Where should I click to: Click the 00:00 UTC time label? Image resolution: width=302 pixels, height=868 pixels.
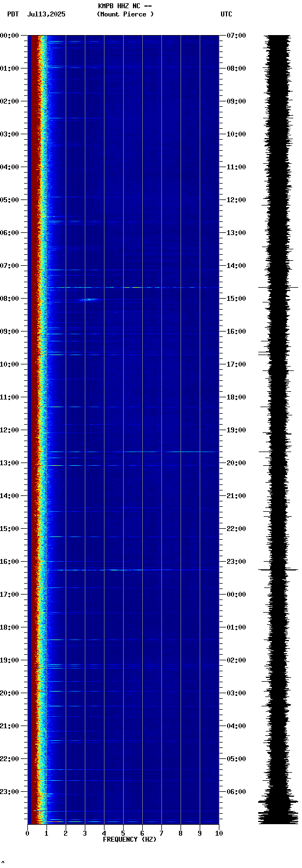(236, 595)
